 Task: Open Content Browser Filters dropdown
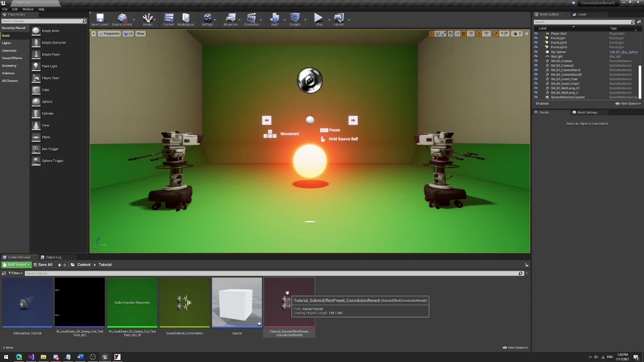[x=15, y=274]
